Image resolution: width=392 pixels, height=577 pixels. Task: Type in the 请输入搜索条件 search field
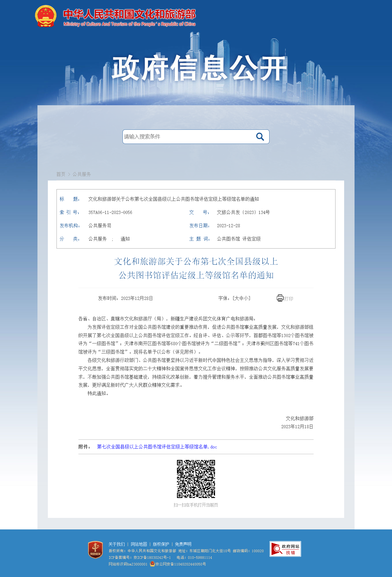click(187, 137)
